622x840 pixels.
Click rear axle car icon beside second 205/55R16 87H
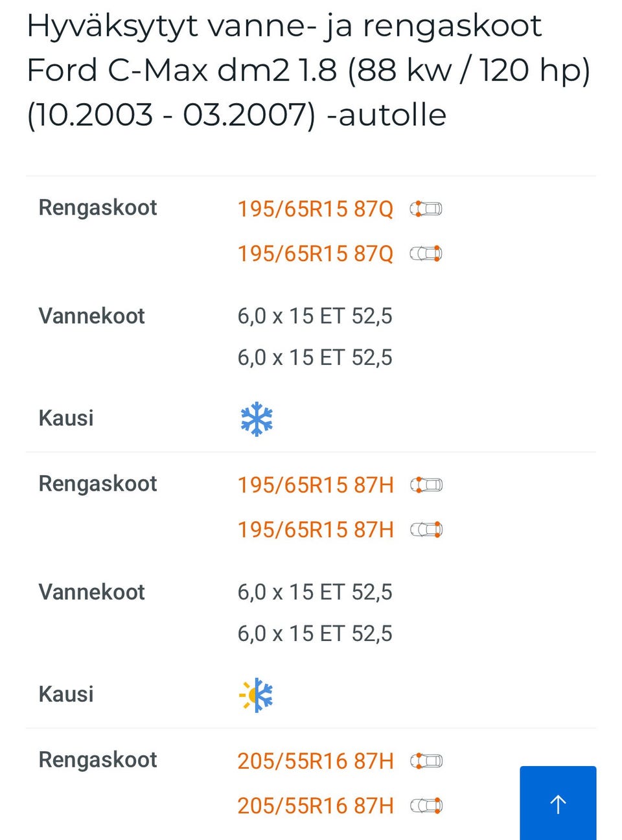(426, 806)
